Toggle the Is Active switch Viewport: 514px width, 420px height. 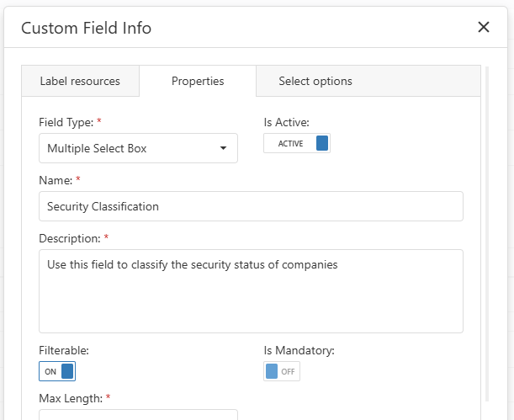(x=297, y=143)
